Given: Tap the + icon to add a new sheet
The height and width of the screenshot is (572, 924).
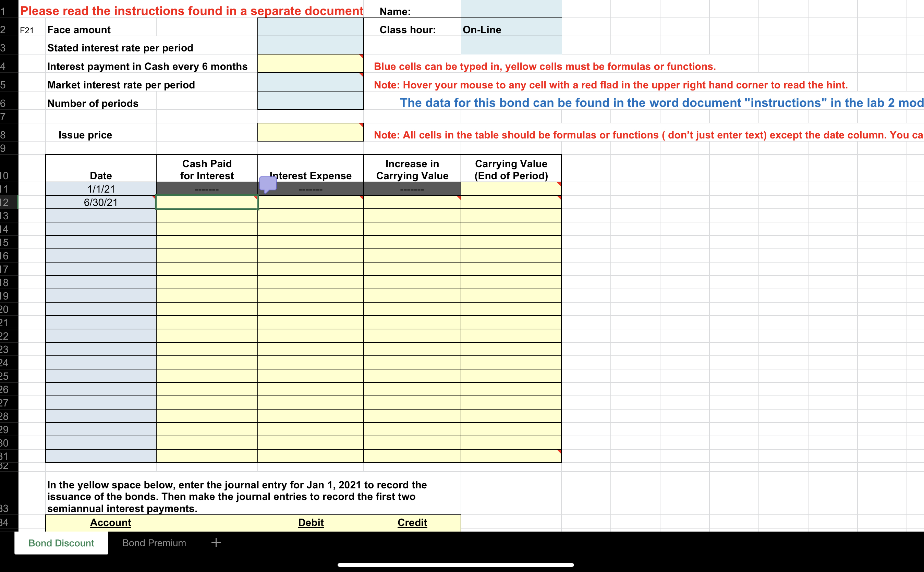Looking at the screenshot, I should coord(216,543).
